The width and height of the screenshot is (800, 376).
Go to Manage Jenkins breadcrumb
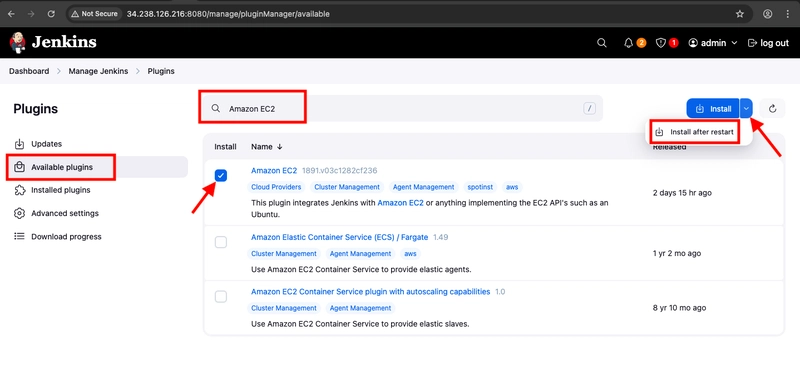[x=98, y=71]
